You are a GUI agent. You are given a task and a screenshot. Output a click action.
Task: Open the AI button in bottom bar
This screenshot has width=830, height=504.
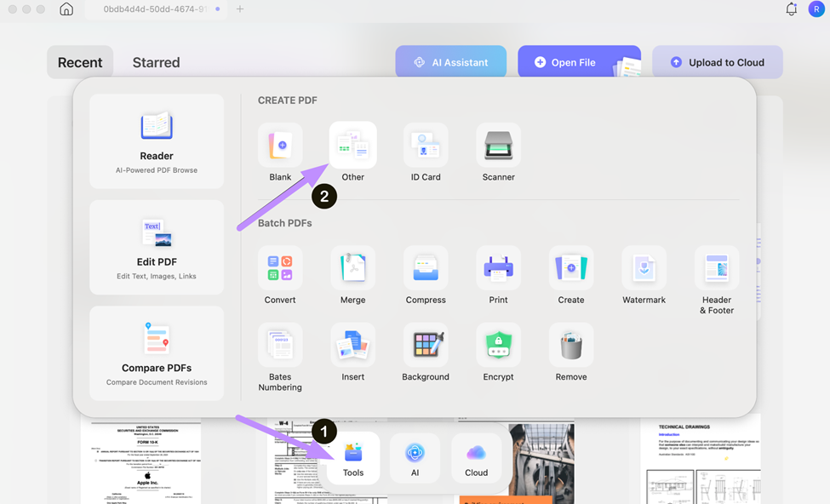pos(415,459)
